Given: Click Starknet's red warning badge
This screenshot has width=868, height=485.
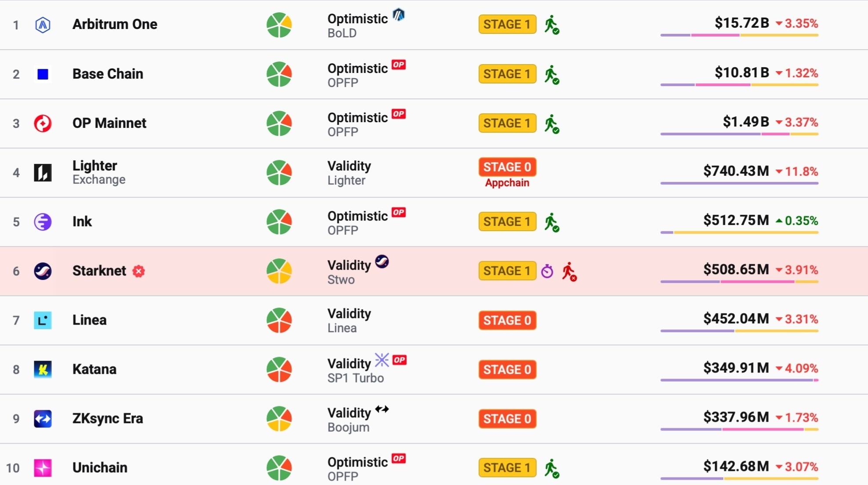Looking at the screenshot, I should (139, 271).
